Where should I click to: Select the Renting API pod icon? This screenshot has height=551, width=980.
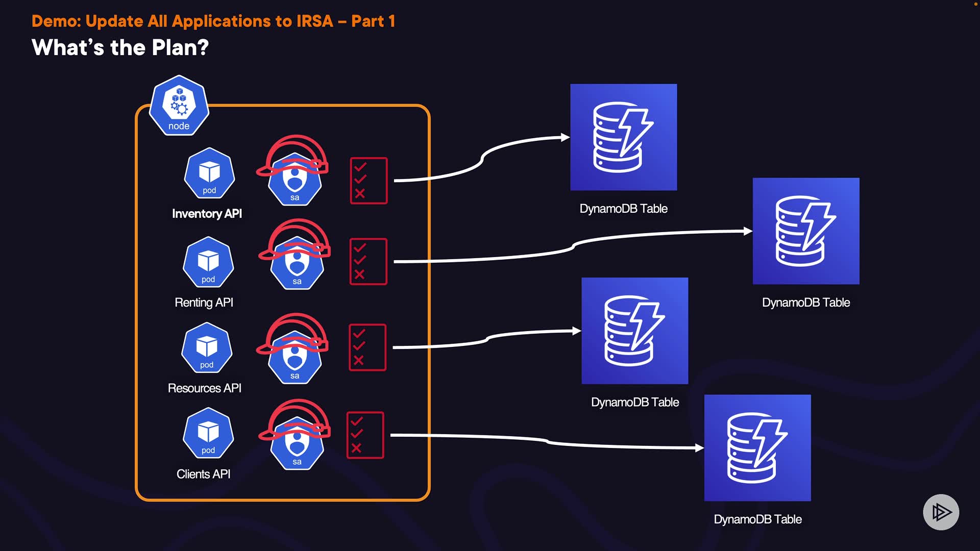[x=208, y=262]
